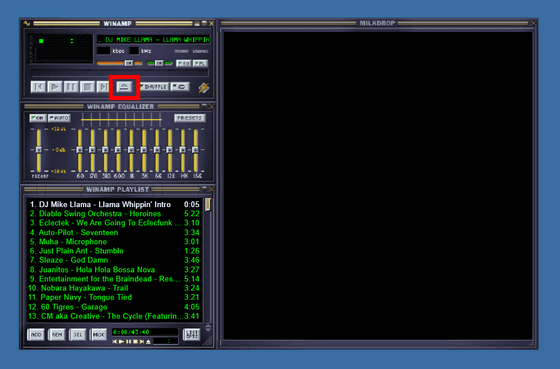Viewport: 560px width, 369px height.
Task: Click the playlist vertical scrollbar handle
Action: (208, 205)
